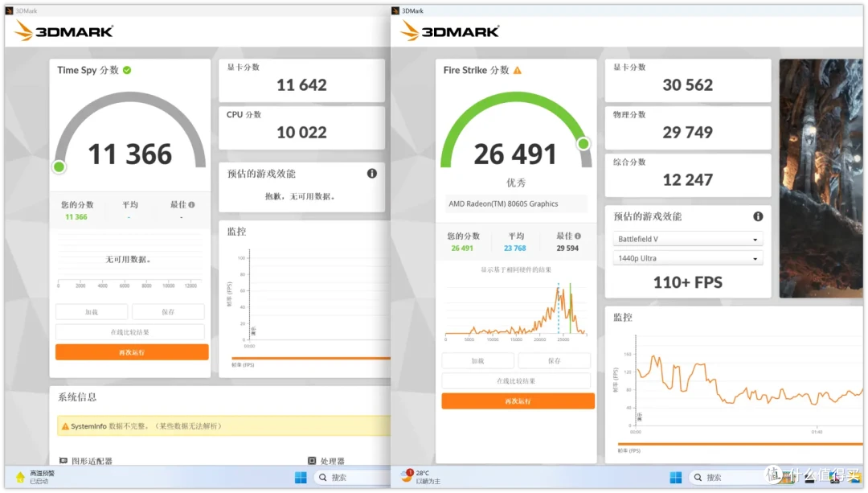This screenshot has width=868, height=493.
Task: Click the orange warning icon beside Fire Strike score
Action: click(x=518, y=70)
